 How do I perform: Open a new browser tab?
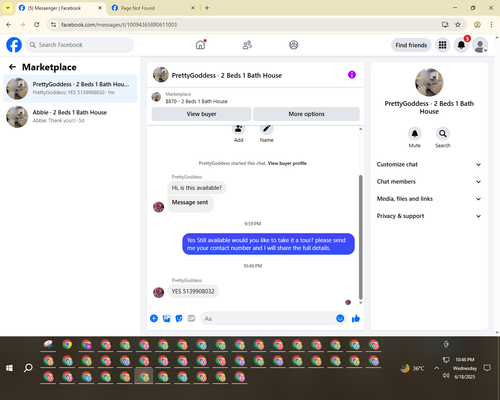(207, 8)
